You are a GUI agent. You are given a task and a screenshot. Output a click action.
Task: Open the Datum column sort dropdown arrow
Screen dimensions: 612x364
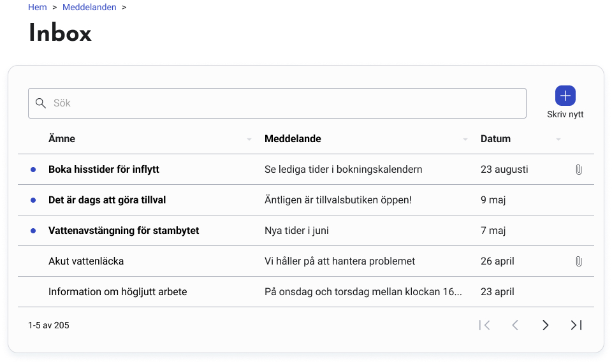tap(558, 140)
